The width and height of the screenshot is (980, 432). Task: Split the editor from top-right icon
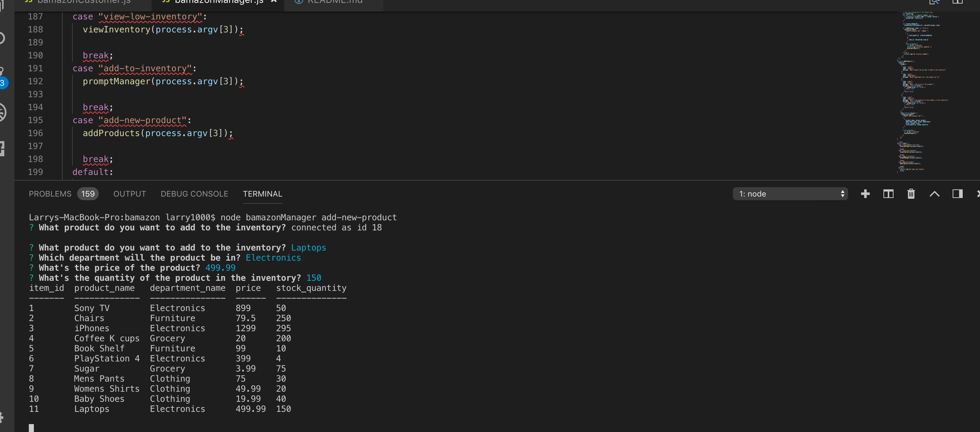pyautogui.click(x=957, y=2)
